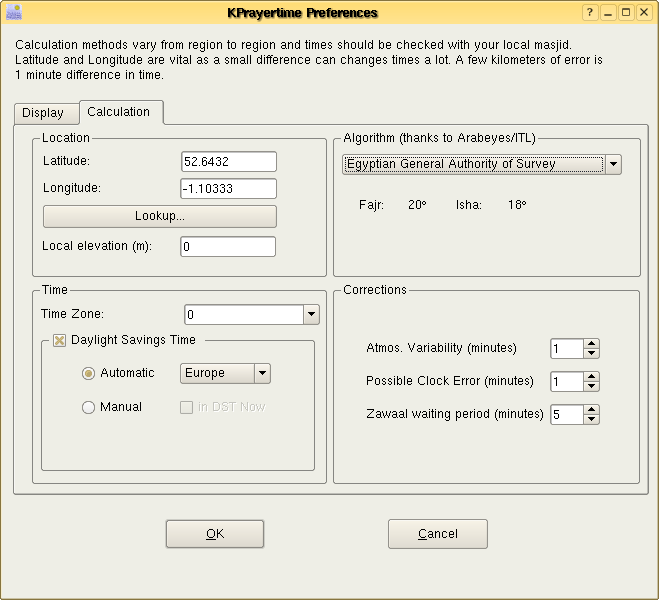Click the KPrayertime app icon in title bar
Screen dimensions: 659x600
click(x=12, y=12)
